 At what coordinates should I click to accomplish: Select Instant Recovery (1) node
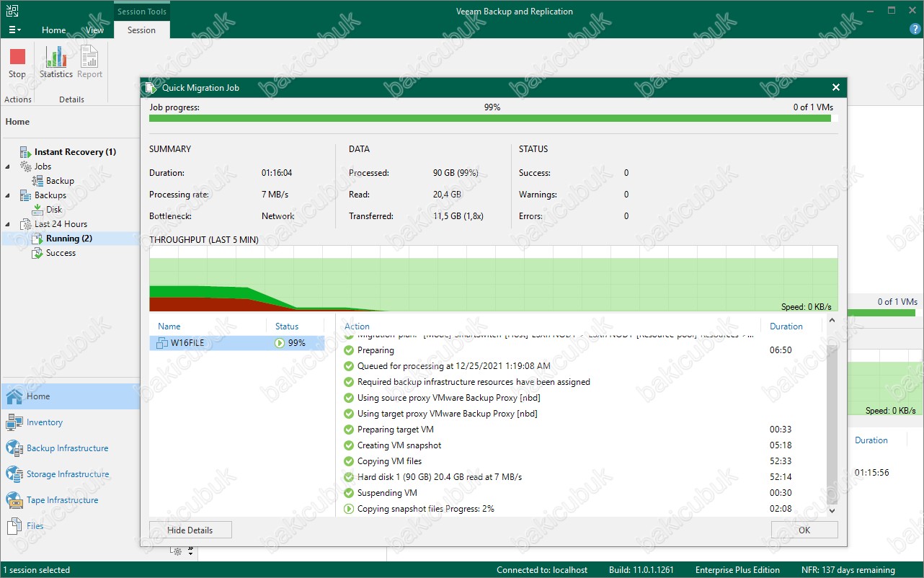click(75, 152)
